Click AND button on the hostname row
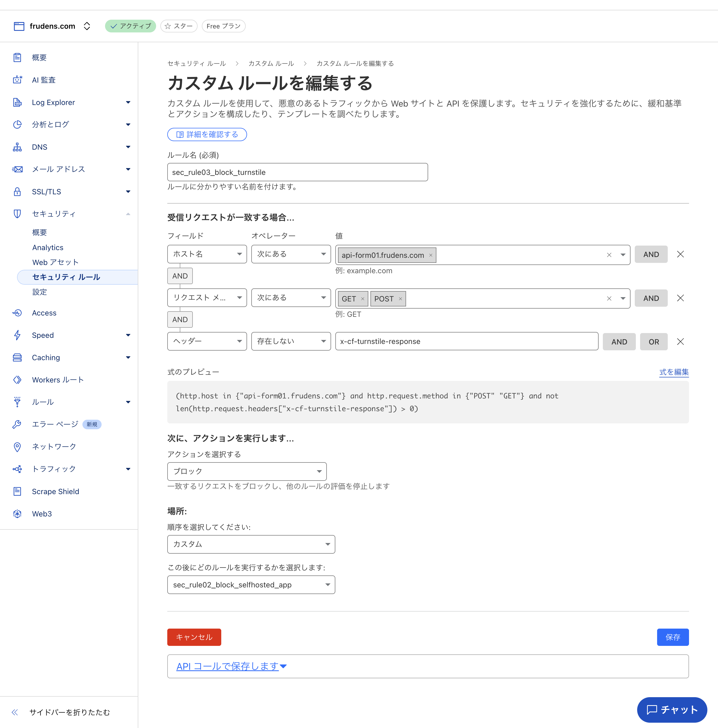This screenshot has width=718, height=728. point(651,254)
